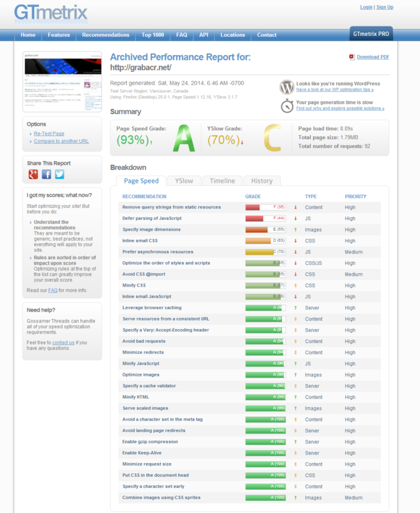Click red down arrow on Inline small CSS row
This screenshot has width=420, height=513.
point(296,241)
